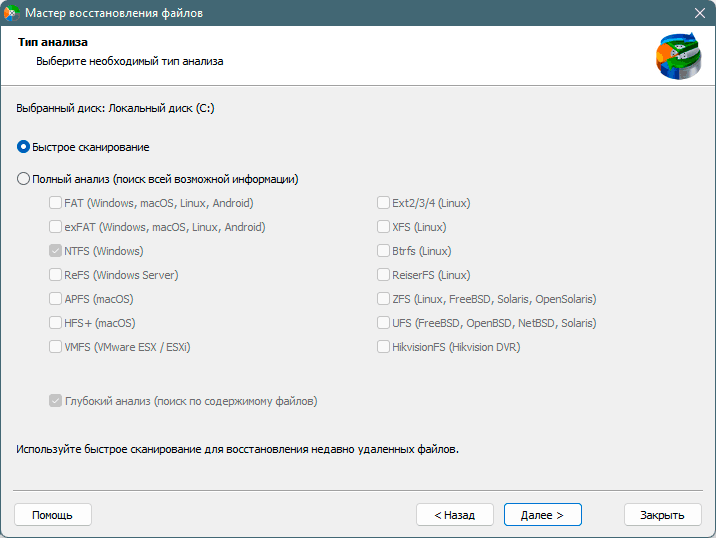The height and width of the screenshot is (538, 716).
Task: Tick the XFS (Linux) checkbox
Action: (x=383, y=227)
